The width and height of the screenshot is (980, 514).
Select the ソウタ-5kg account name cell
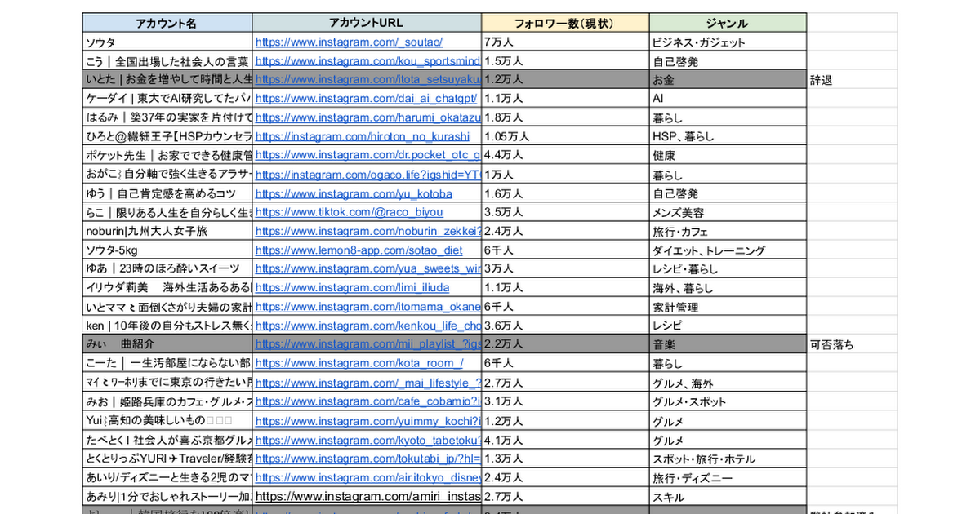(167, 250)
